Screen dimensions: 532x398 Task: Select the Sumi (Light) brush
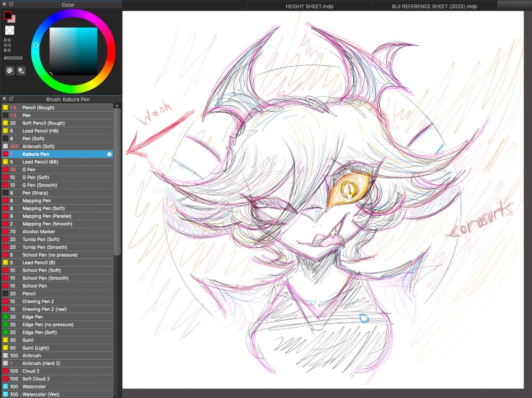point(57,348)
